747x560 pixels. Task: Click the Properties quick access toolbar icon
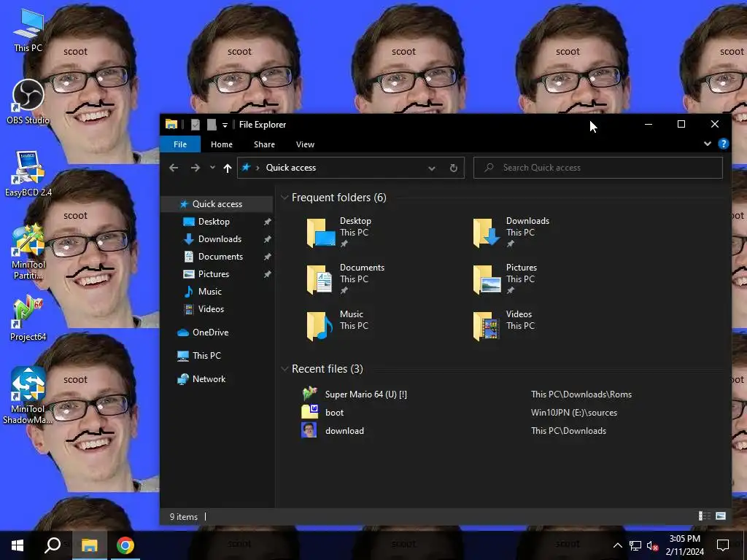196,125
